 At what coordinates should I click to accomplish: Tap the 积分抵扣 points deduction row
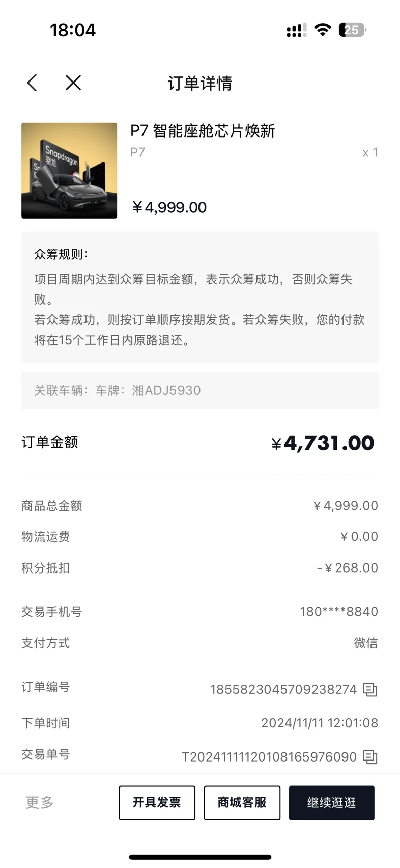click(x=200, y=568)
